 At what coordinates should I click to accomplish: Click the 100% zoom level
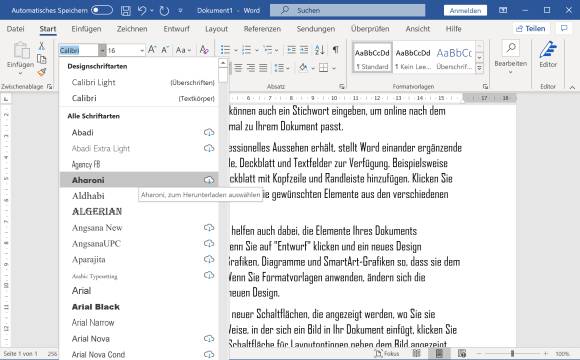(x=562, y=354)
